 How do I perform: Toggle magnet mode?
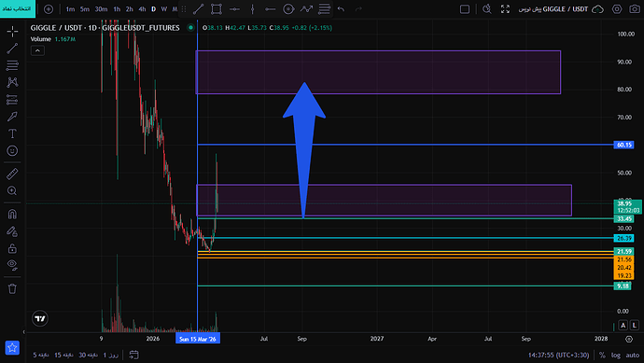coord(12,214)
